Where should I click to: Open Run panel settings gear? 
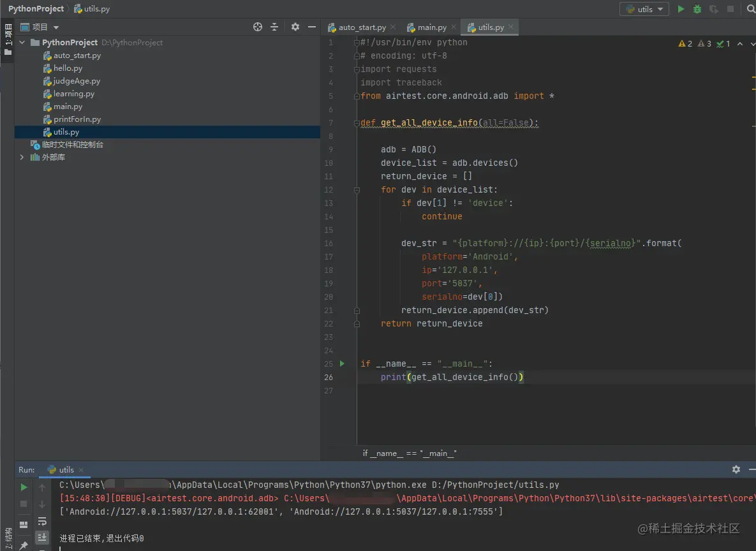click(736, 469)
